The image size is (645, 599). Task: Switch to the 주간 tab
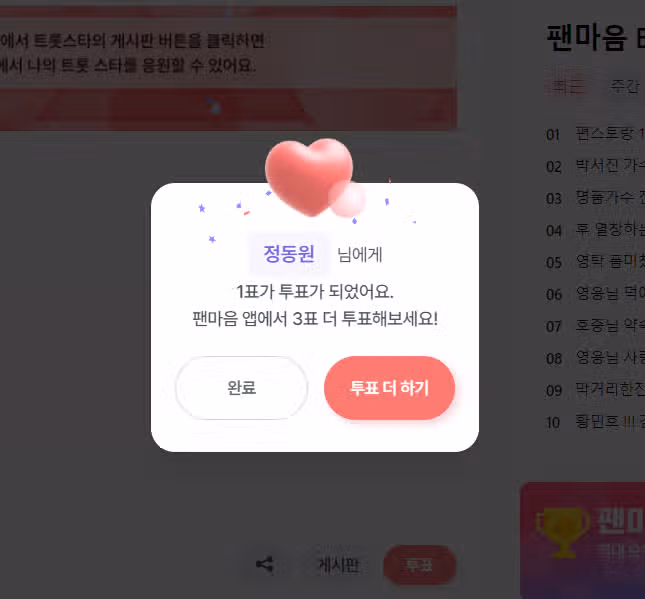tap(624, 86)
